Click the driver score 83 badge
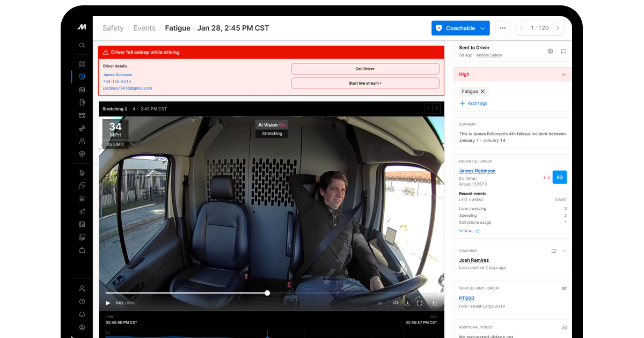The height and width of the screenshot is (338, 644). [560, 177]
